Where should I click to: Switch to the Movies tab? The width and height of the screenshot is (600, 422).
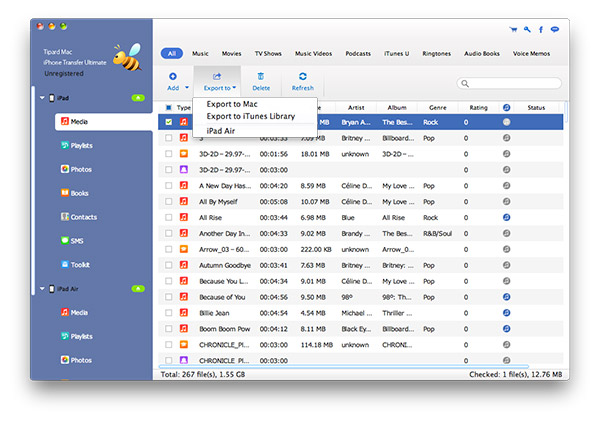pos(232,54)
